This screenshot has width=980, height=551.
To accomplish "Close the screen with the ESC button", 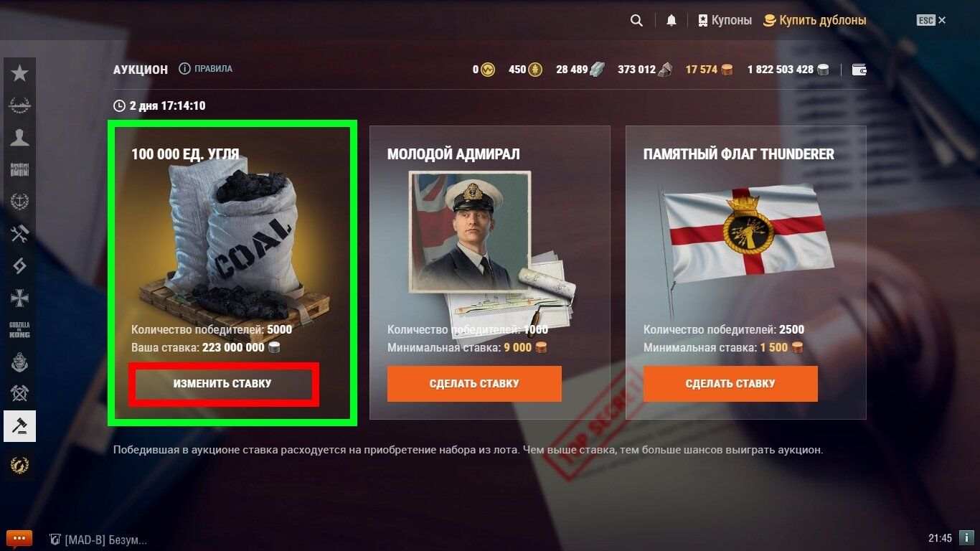I will (x=931, y=21).
